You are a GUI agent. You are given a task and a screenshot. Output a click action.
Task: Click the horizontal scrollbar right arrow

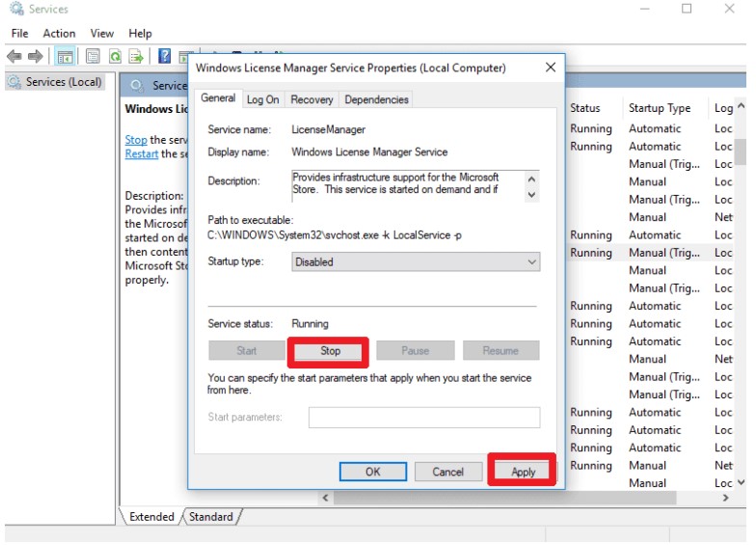click(x=725, y=498)
